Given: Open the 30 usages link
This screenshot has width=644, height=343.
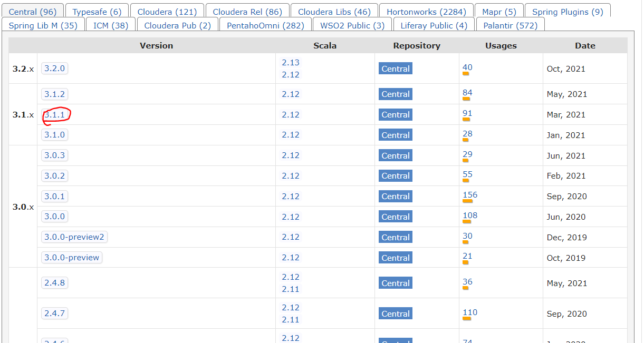Looking at the screenshot, I should pyautogui.click(x=467, y=236).
